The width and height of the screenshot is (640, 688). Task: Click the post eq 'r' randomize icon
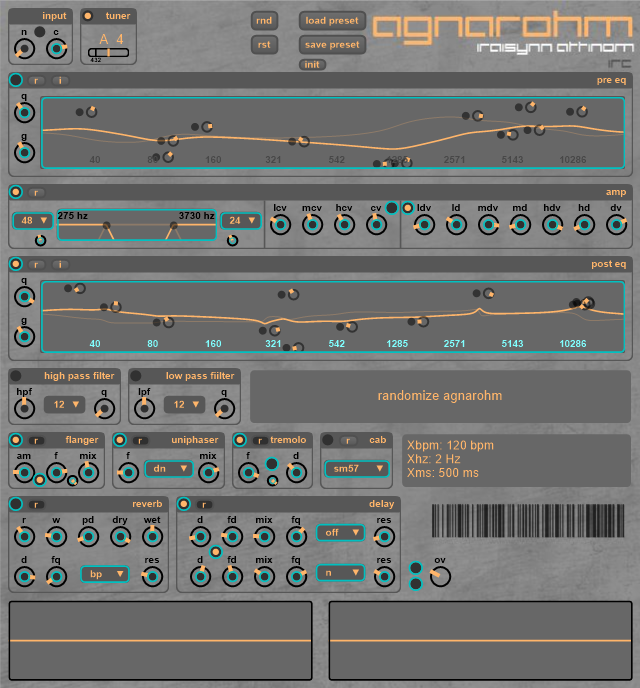(36, 264)
